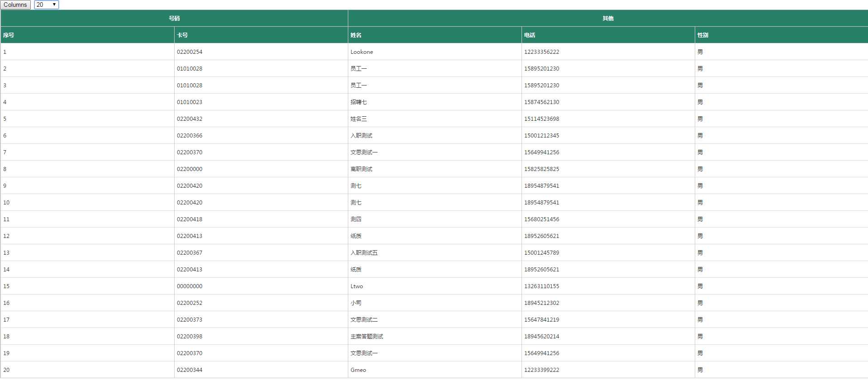Screen dimensions: 868x380
Task: Click the 男 gender cell in row 1
Action: 781,52
